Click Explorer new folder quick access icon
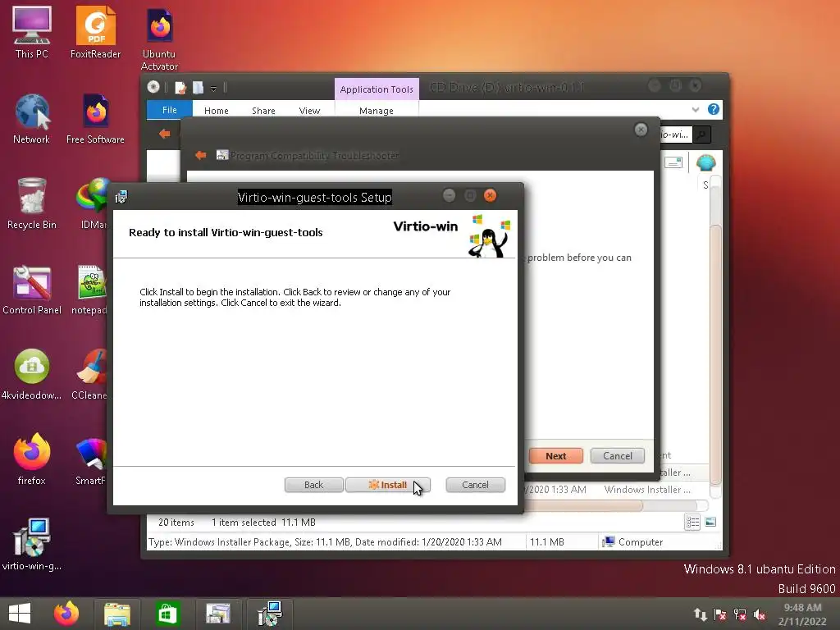The width and height of the screenshot is (840, 630). (199, 87)
